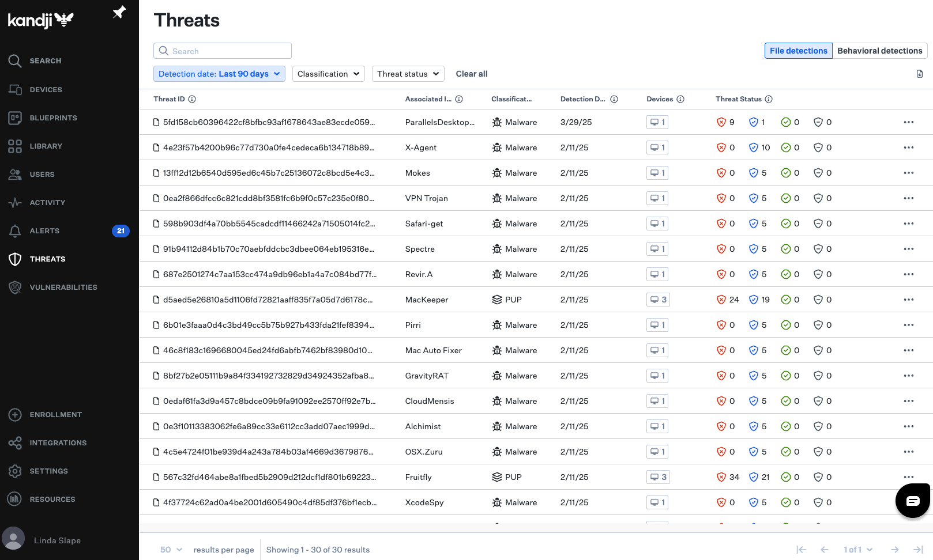Click the Malware bug icon for Pirri
The width and height of the screenshot is (933, 560).
click(x=496, y=325)
